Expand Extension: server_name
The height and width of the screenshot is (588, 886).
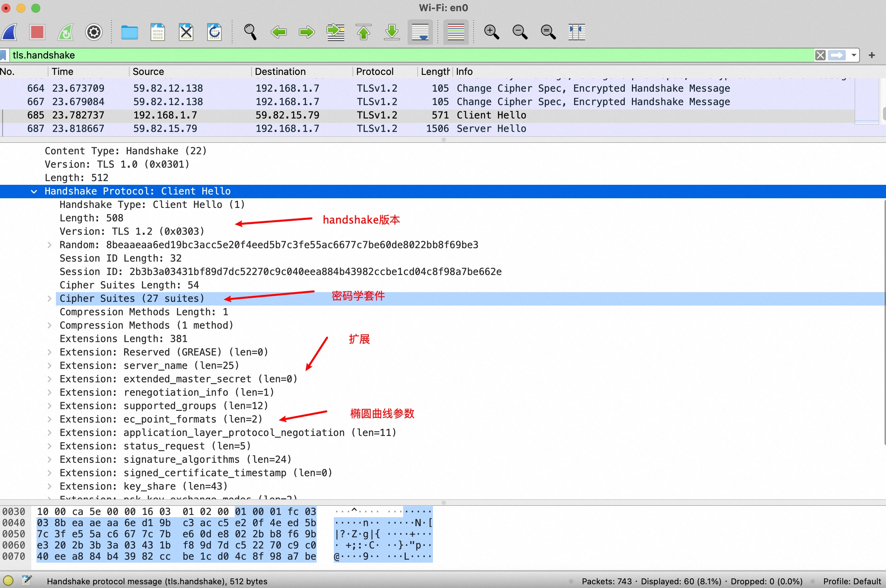tap(49, 366)
